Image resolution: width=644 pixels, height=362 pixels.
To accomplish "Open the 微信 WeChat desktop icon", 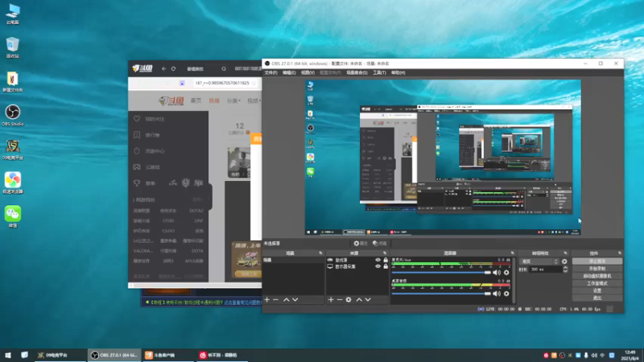I will [x=13, y=216].
